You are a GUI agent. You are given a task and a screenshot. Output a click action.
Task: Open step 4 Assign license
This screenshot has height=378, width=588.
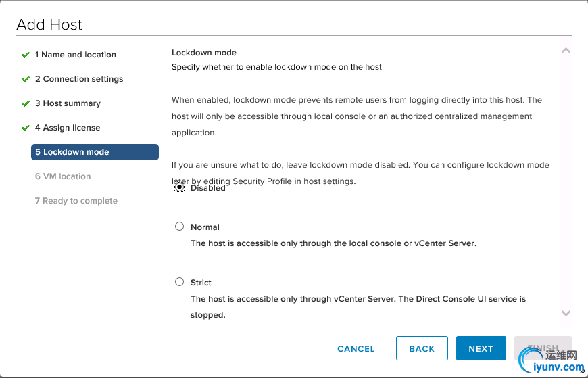pyautogui.click(x=68, y=128)
